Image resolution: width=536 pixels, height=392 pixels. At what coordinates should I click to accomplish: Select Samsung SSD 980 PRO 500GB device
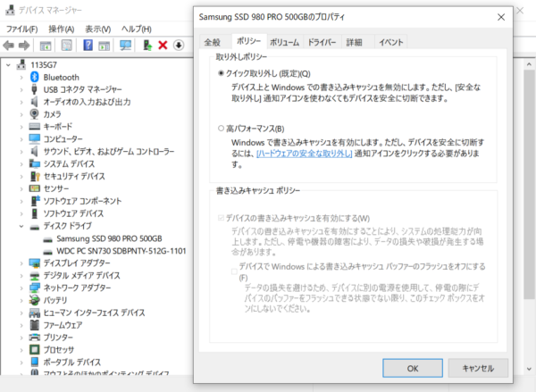click(x=109, y=238)
